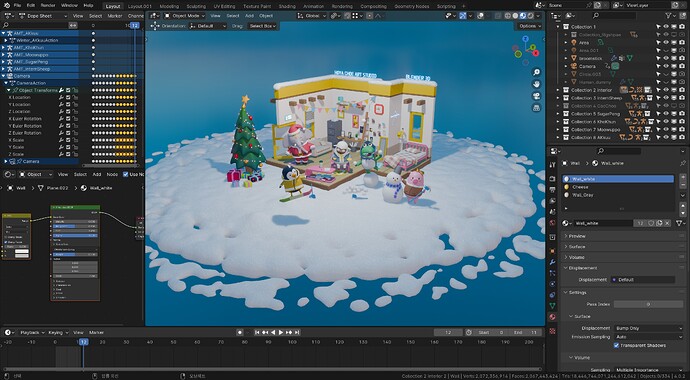Expand the material Preview panel
This screenshot has width=690, height=380.
(x=623, y=236)
